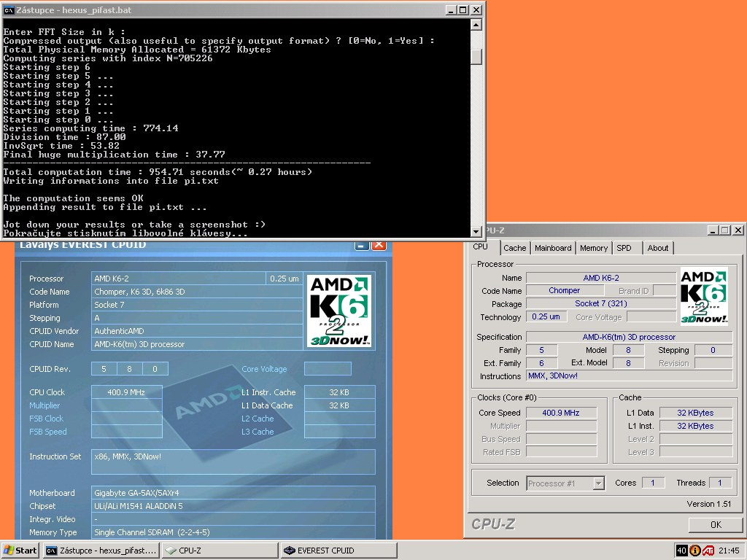
Task: Click Memory Type Single Channel SDRAM value
Action: tap(233, 532)
